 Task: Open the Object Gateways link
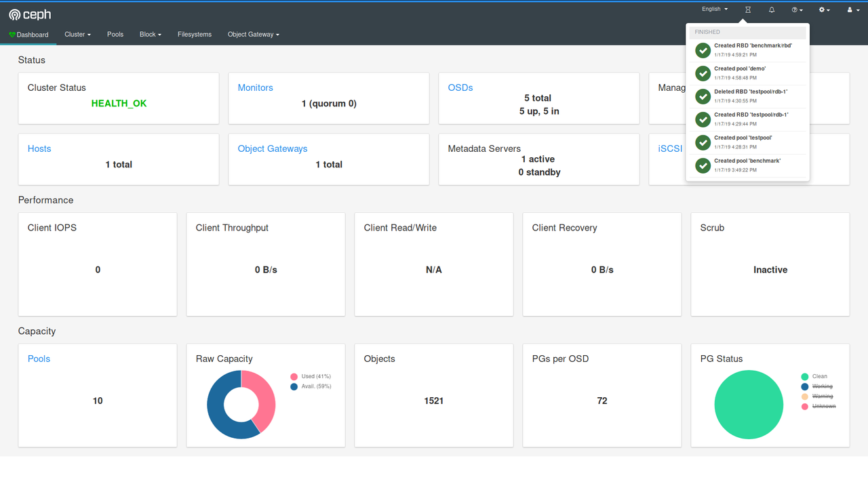273,148
